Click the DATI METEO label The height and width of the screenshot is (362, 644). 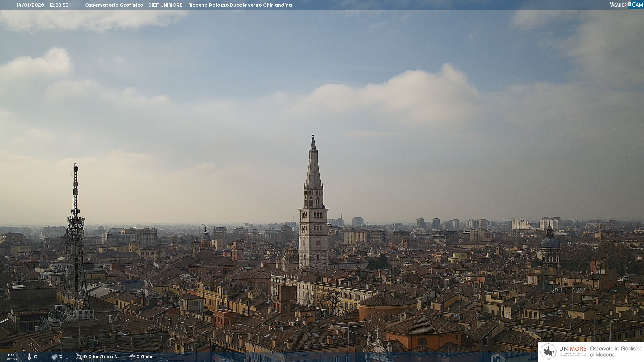pyautogui.click(x=12, y=357)
